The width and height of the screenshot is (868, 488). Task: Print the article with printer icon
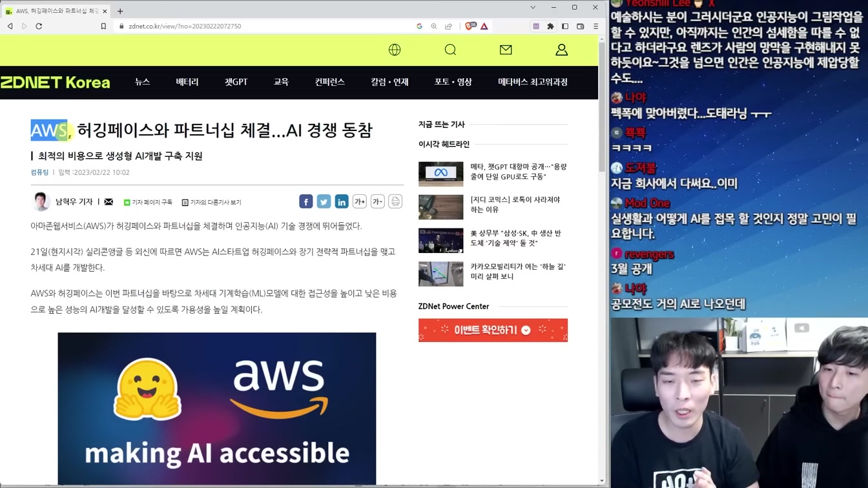pos(395,201)
